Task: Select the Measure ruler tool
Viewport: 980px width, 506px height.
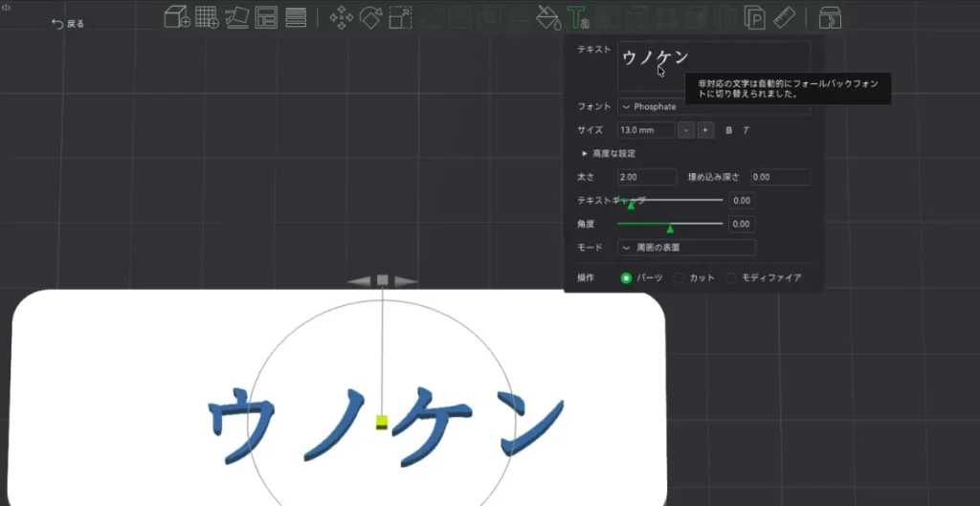Action: [x=785, y=17]
